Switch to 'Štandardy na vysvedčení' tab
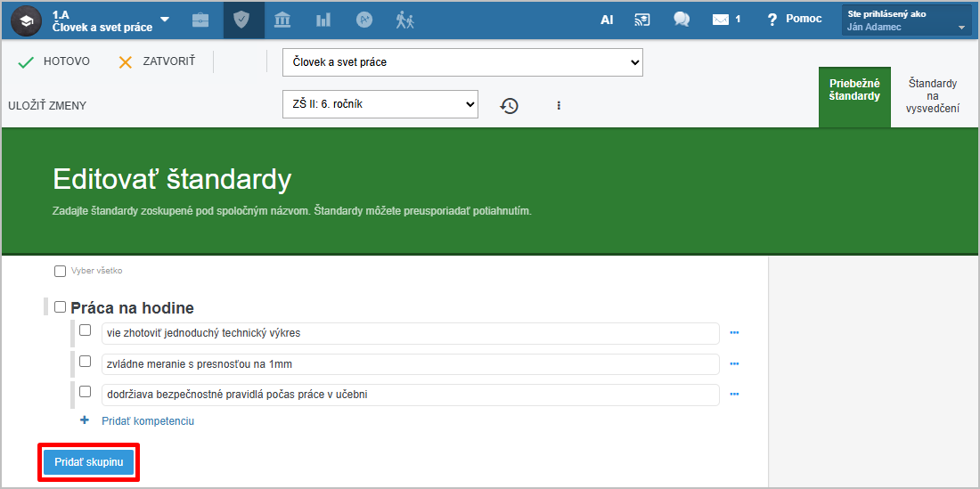 pos(932,96)
